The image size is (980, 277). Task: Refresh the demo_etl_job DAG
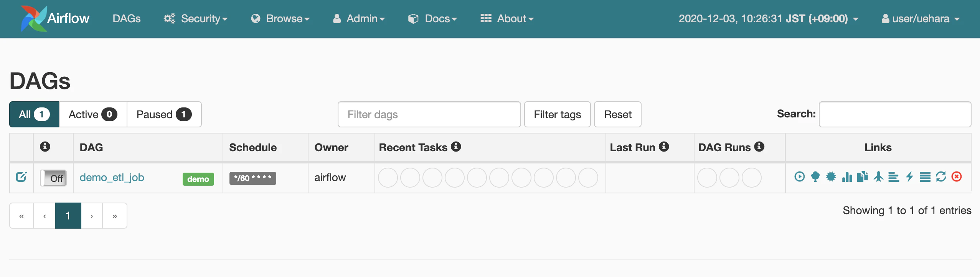coord(941,176)
